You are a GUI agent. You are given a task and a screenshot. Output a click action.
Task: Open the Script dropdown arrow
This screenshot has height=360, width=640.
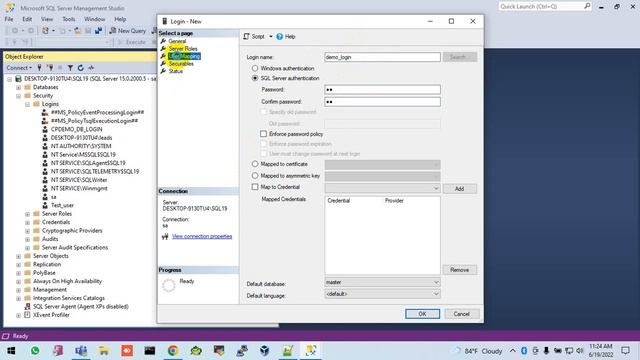(271, 37)
